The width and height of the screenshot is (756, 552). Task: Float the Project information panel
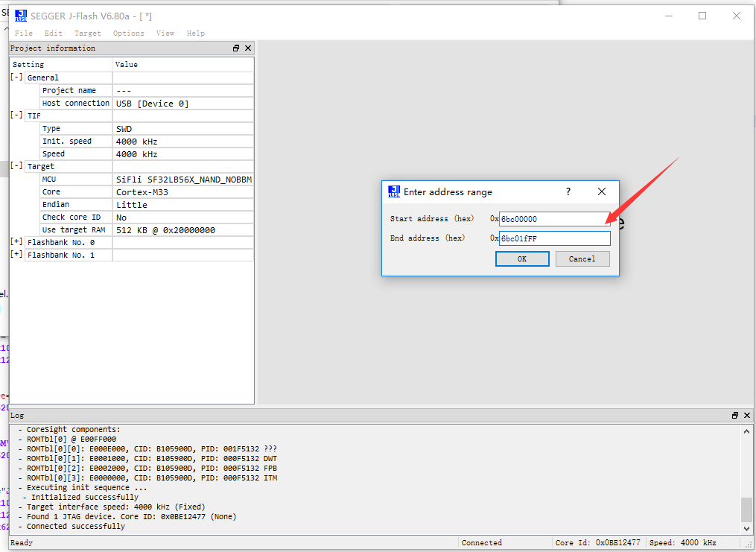click(x=236, y=48)
